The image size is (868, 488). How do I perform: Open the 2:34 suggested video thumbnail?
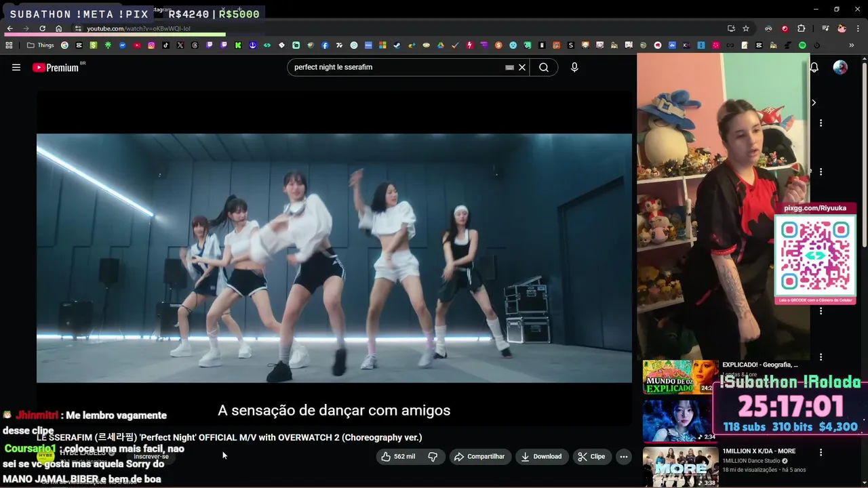coord(680,421)
